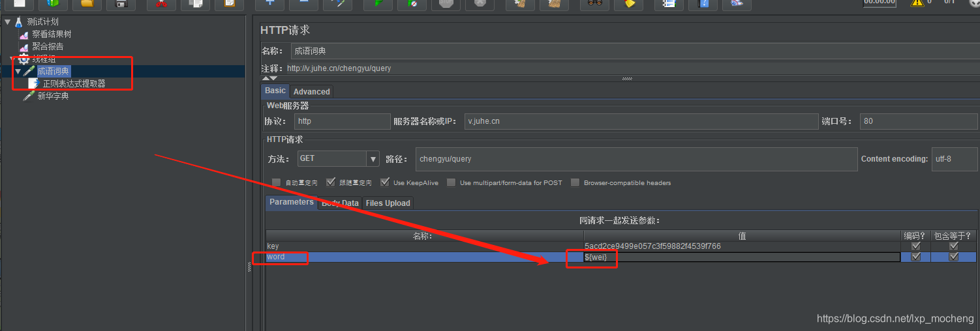Select the Parameters tab
Viewport: 980px width, 331px height.
click(x=292, y=202)
